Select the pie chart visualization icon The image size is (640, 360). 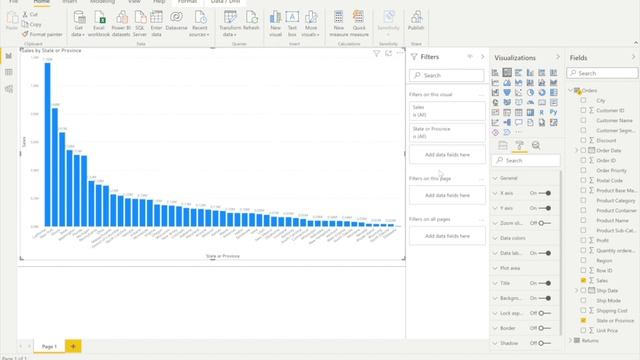[x=530, y=93]
